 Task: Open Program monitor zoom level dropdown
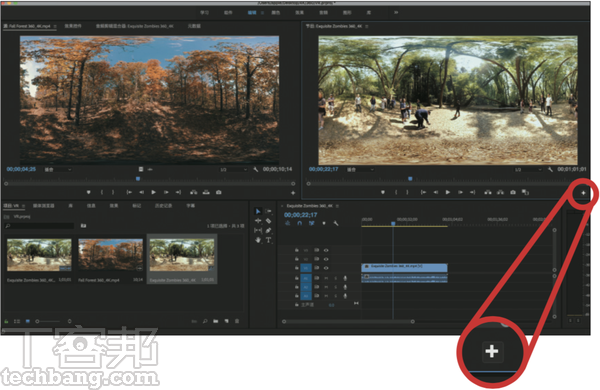pos(360,169)
